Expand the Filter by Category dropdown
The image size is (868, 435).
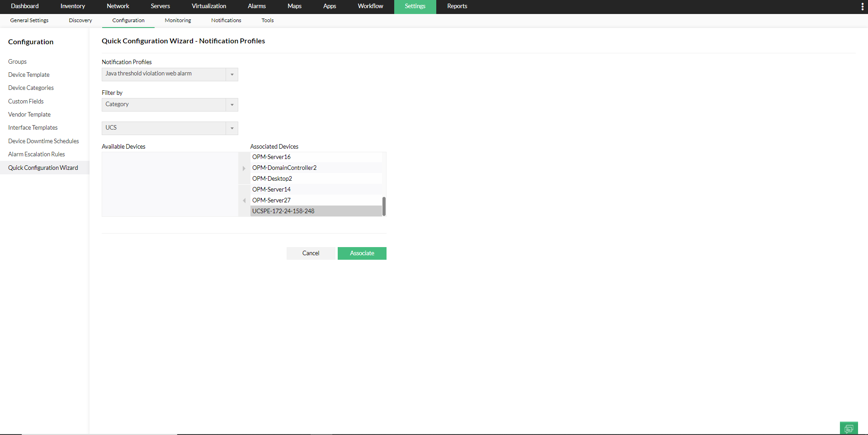click(231, 104)
